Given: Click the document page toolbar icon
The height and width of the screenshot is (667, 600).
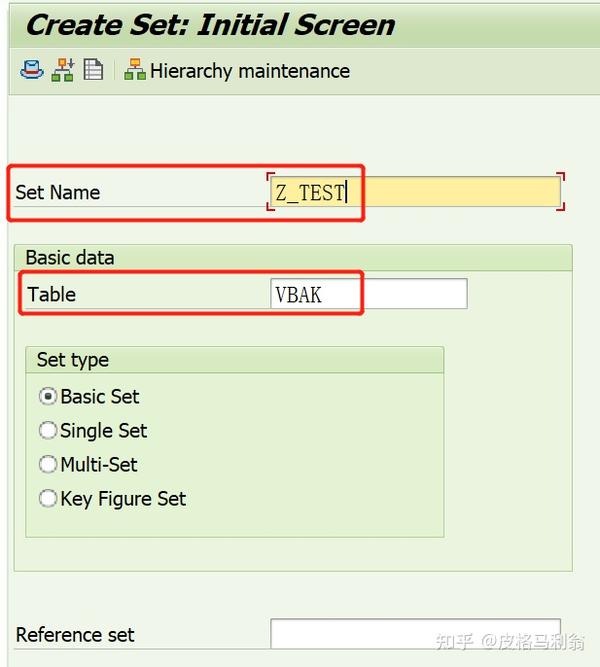Looking at the screenshot, I should point(93,70).
